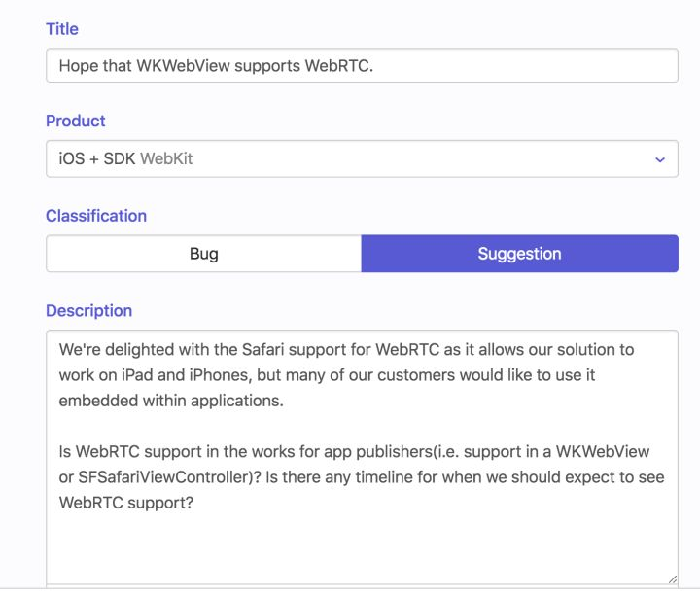Click the Description text area
Screen dimensions: 700x595
(362, 457)
